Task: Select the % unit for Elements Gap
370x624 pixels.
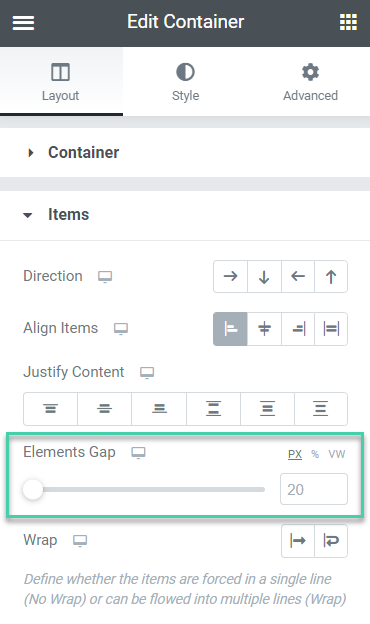Action: click(x=315, y=454)
